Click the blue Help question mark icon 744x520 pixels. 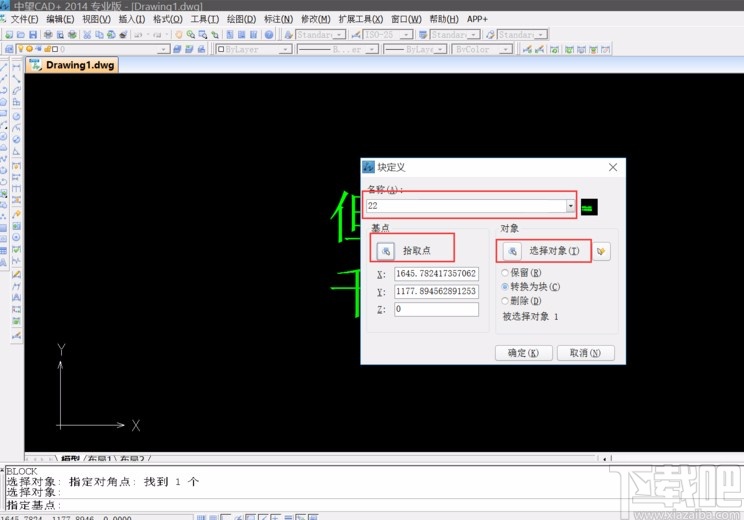269,35
